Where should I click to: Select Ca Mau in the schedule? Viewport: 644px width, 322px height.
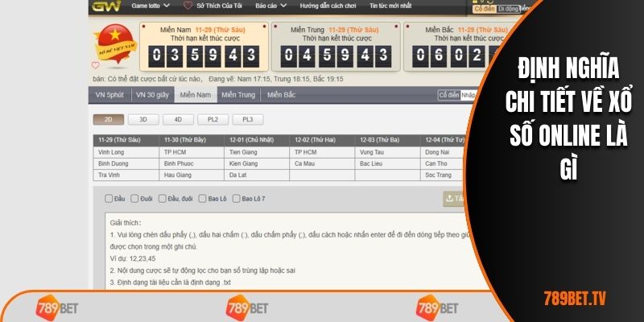click(x=322, y=163)
